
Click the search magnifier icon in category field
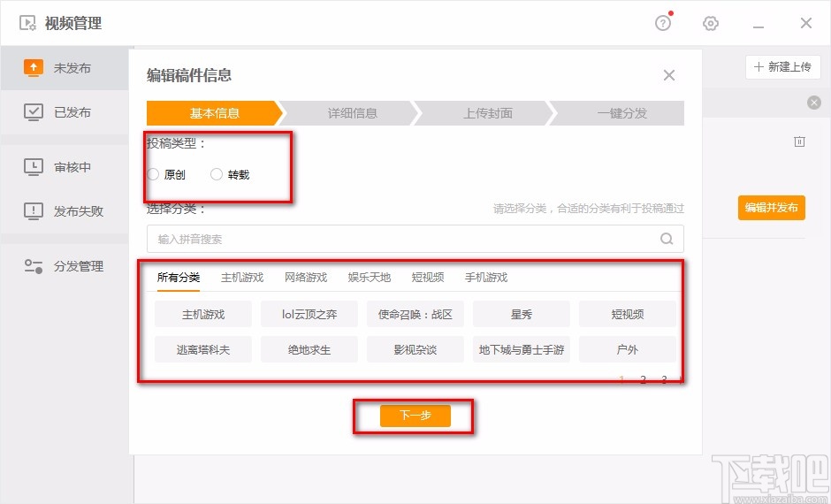pyautogui.click(x=667, y=239)
